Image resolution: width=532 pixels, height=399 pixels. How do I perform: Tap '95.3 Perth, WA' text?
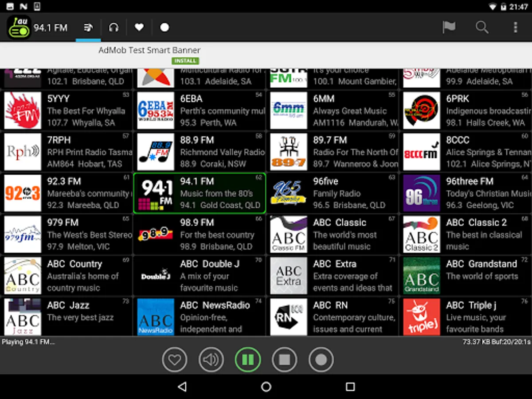[208, 123]
